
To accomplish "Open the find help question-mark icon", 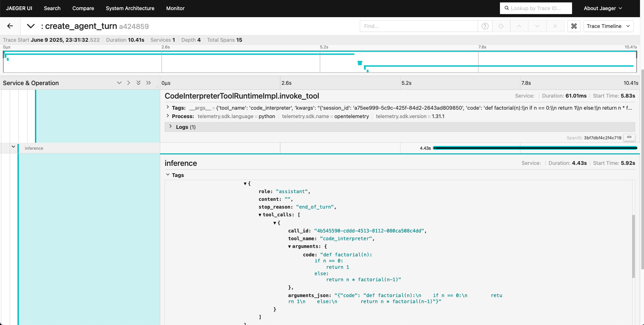I will point(485,26).
